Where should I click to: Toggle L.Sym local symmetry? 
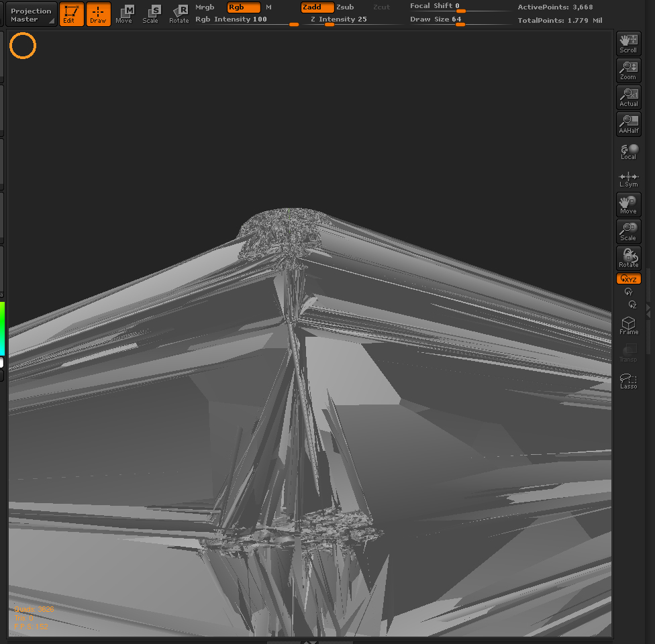coord(628,178)
